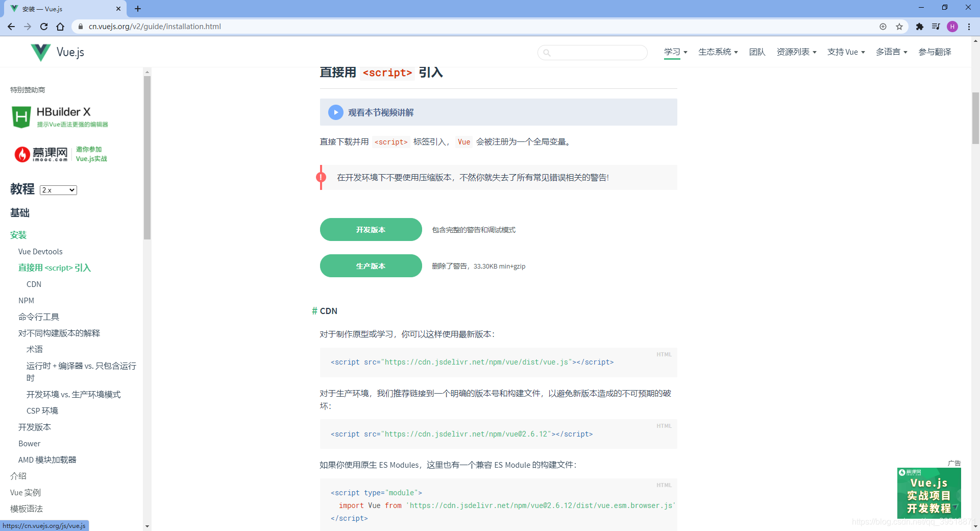Viewport: 980px width, 531px height.
Task: Open 运行时 + 编译器 sidebar entry
Action: point(81,372)
